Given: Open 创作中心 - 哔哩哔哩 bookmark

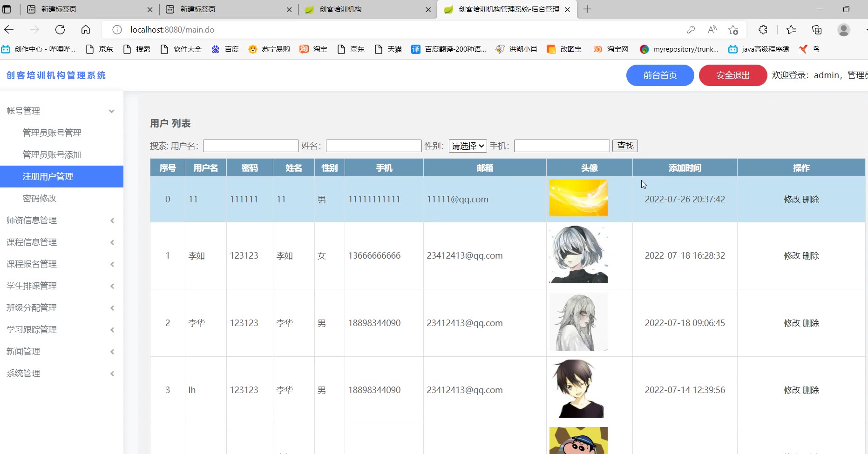Looking at the screenshot, I should point(38,49).
